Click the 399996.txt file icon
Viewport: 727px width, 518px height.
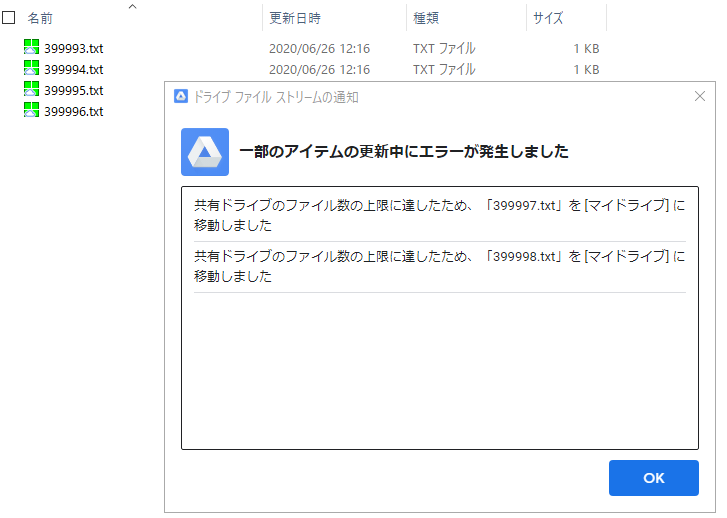[31, 110]
